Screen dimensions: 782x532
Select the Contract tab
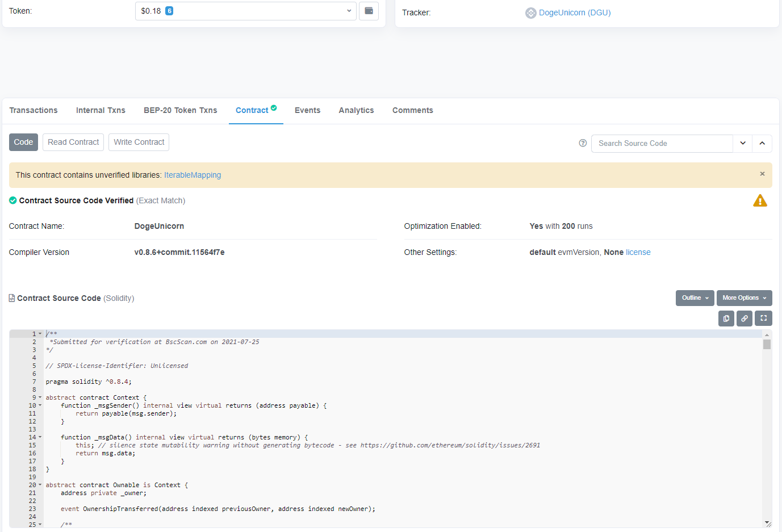[256, 110]
